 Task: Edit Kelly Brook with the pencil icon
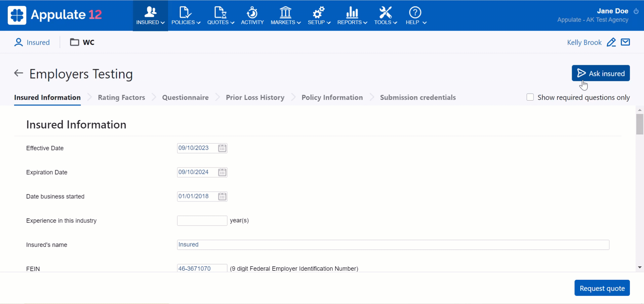pyautogui.click(x=611, y=42)
